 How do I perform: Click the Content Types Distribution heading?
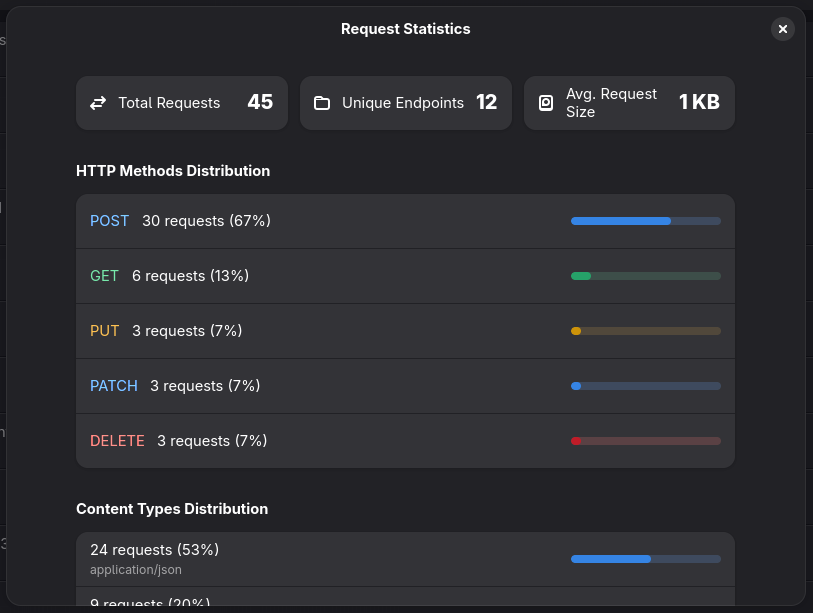pos(172,509)
